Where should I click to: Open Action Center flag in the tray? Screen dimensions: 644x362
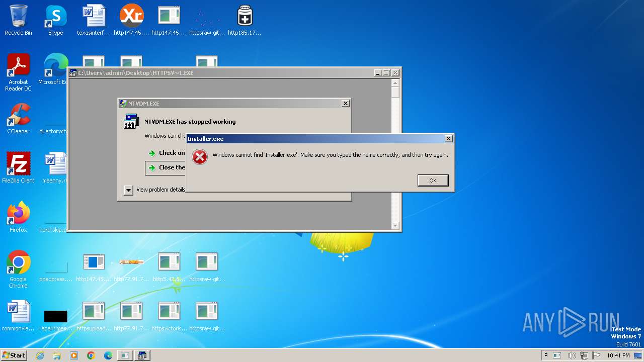(596, 355)
